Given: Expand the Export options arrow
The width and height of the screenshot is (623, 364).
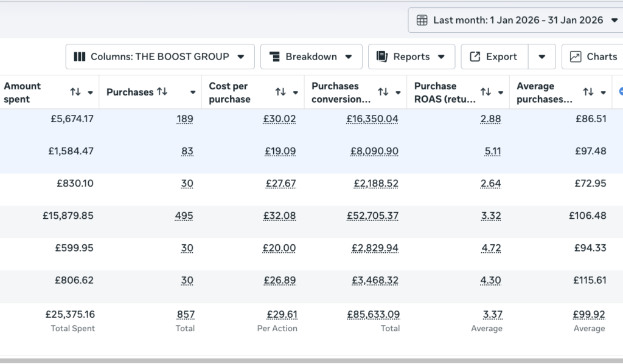Looking at the screenshot, I should tap(541, 57).
